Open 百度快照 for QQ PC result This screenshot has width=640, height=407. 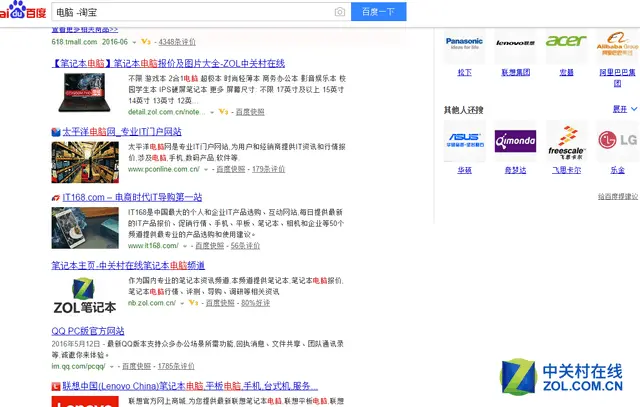click(x=136, y=366)
